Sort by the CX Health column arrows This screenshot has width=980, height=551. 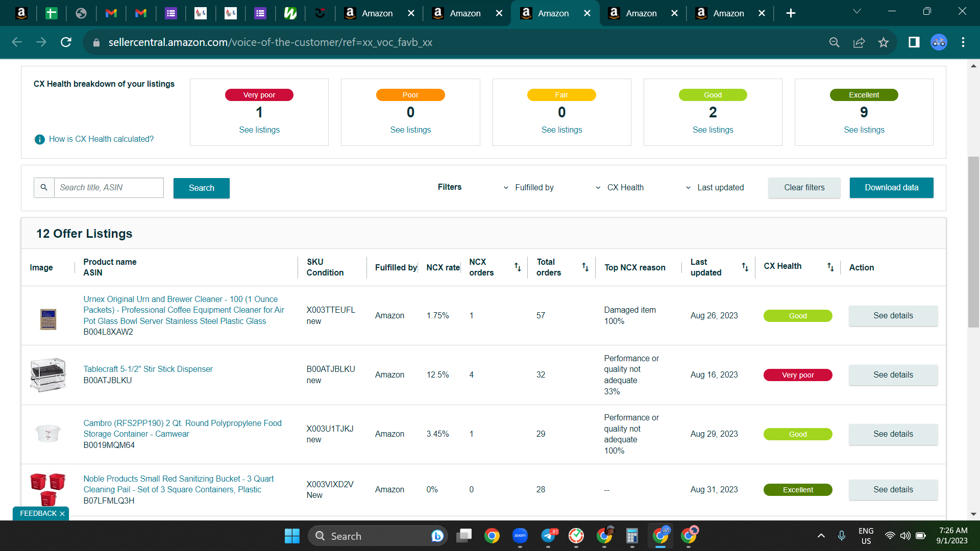pos(830,267)
